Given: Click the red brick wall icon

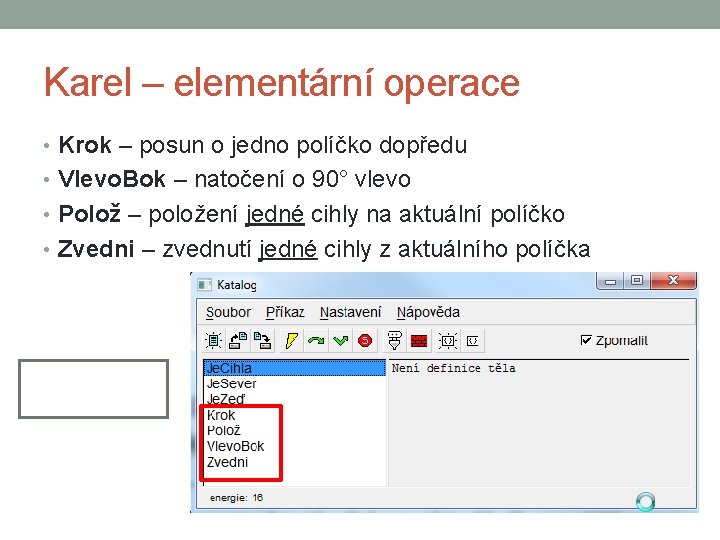Looking at the screenshot, I should [x=419, y=341].
